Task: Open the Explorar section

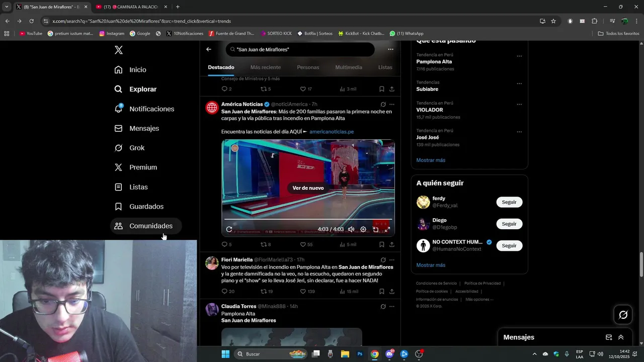Action: tap(135, 89)
